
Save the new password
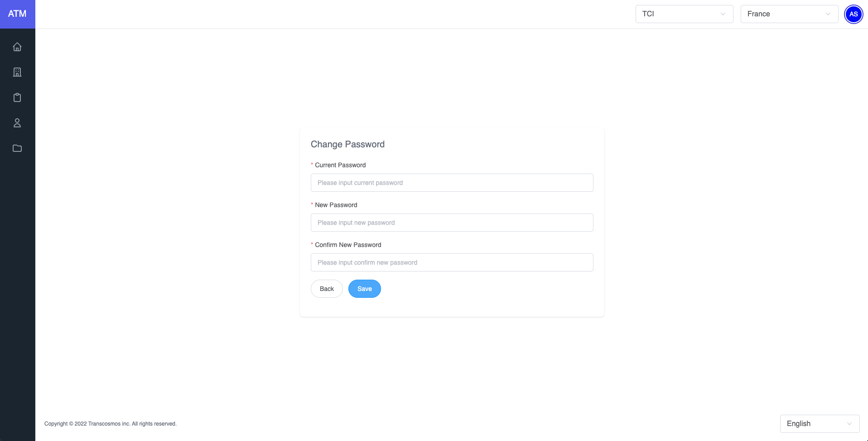[364, 289]
